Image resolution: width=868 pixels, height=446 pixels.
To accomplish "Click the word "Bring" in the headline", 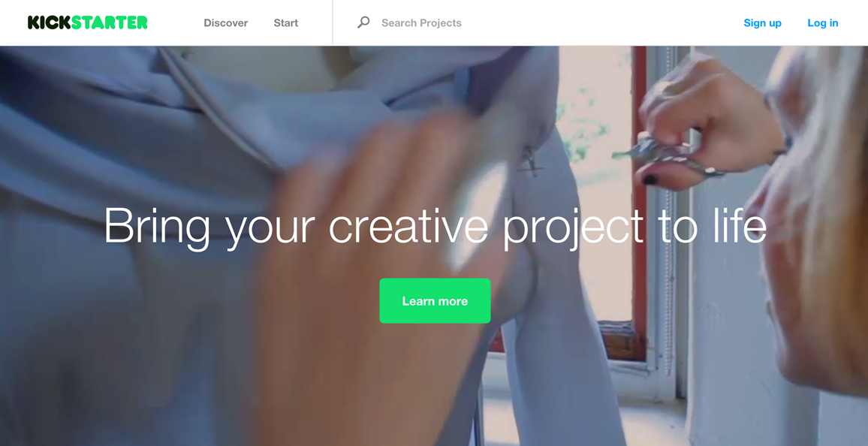I will point(157,226).
